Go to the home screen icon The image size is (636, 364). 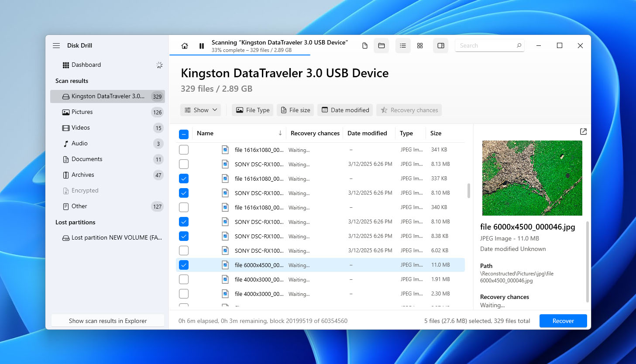[185, 45]
